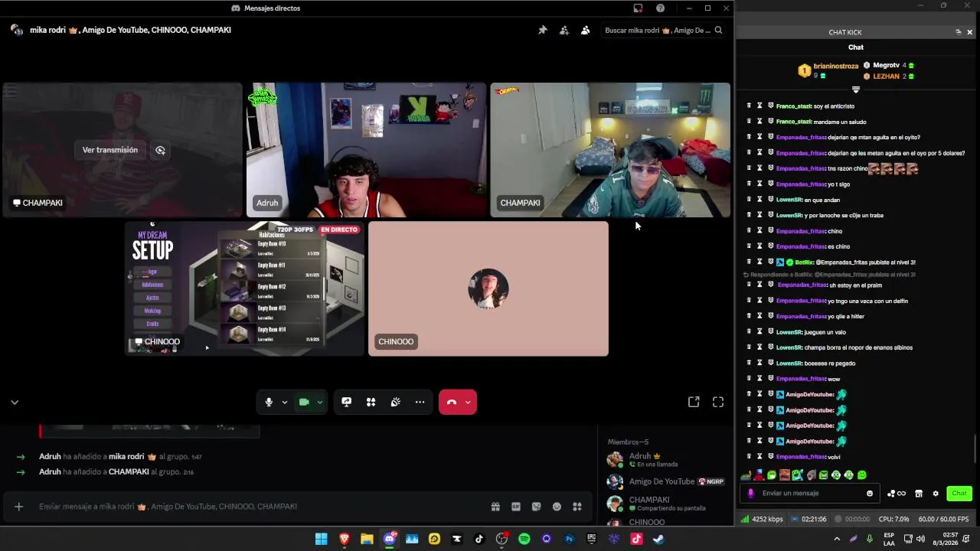Open Spotify from the taskbar
The width and height of the screenshot is (980, 551).
pos(524,539)
